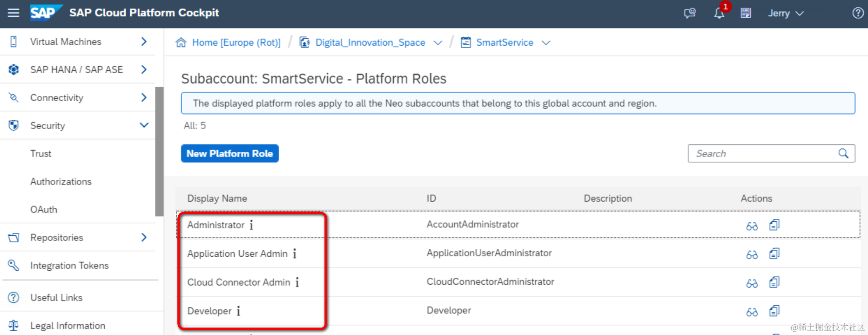This screenshot has height=335, width=868.
Task: View members of Administrator role (glasses icon)
Action: (752, 226)
